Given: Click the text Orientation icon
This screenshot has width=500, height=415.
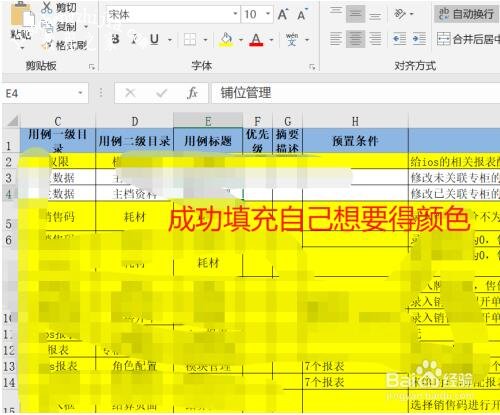Looking at the screenshot, I should [400, 14].
